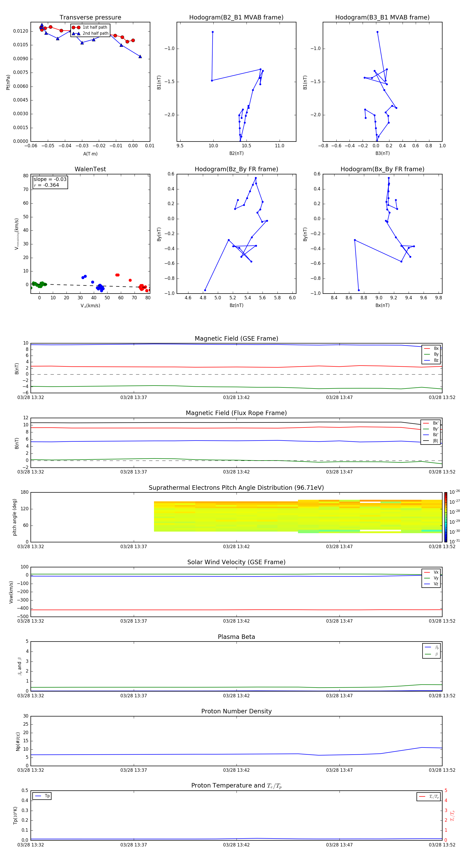The height and width of the screenshot is (868, 473).
Task: Click the 'Proton Number Density' title
Action: pos(236,711)
